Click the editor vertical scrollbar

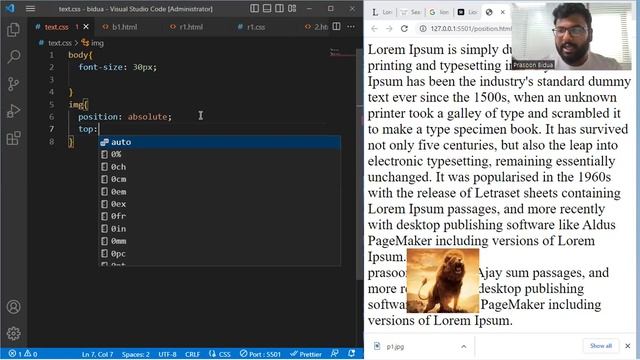click(x=360, y=163)
